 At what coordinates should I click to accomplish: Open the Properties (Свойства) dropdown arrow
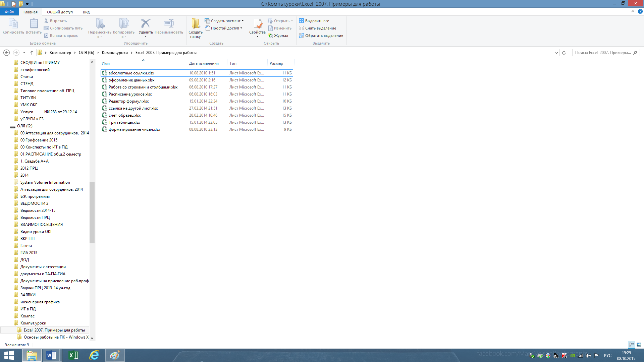click(x=258, y=36)
